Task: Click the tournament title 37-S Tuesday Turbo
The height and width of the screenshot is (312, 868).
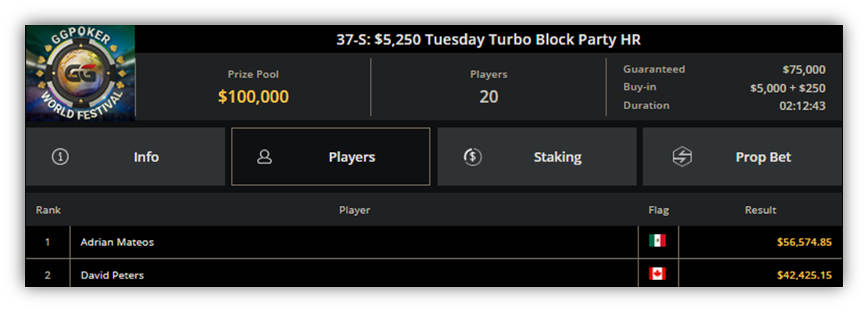Action: click(x=489, y=40)
